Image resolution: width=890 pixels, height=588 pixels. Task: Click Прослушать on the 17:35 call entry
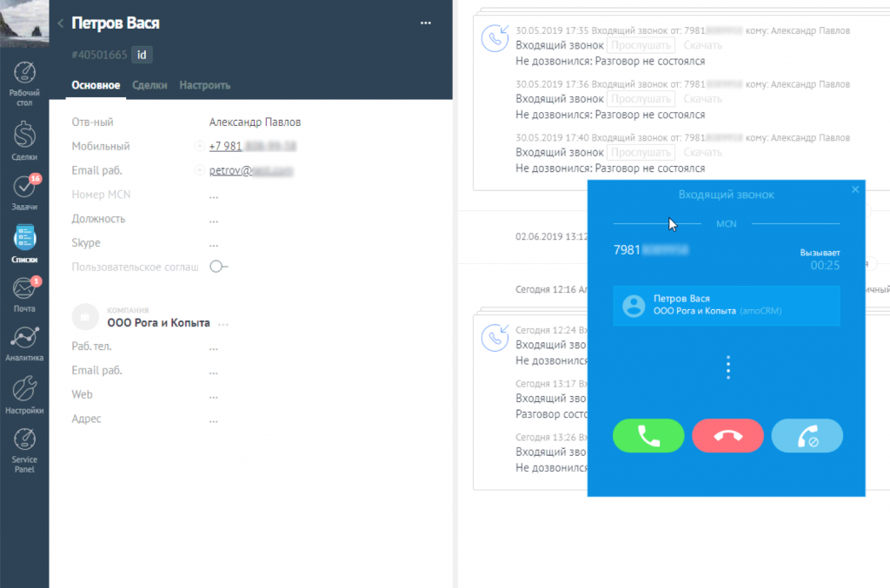click(641, 44)
